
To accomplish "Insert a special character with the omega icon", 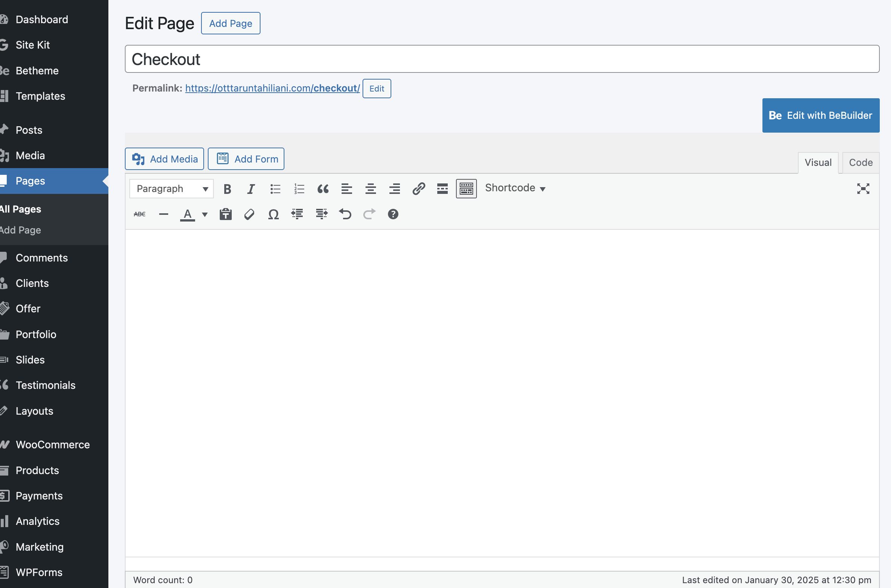I will click(273, 214).
